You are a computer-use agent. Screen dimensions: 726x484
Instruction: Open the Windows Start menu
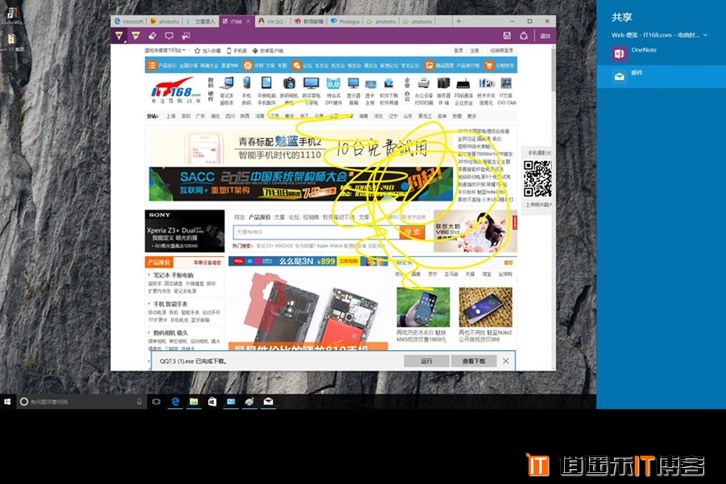7,402
